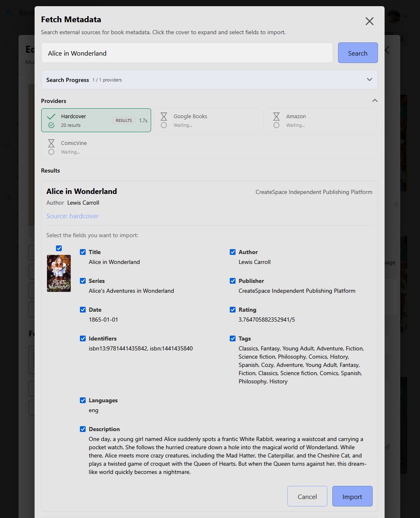
Task: Close the Fetch Metadata dialog
Action: point(369,21)
